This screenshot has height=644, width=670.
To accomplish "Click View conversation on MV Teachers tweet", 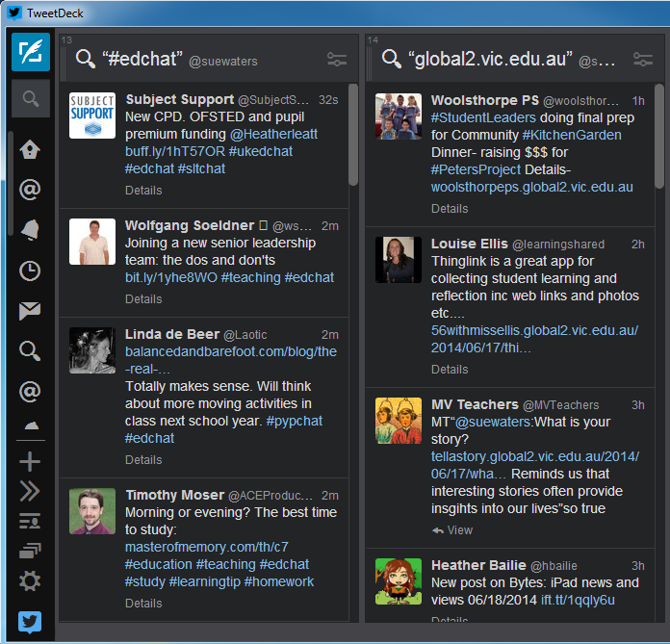I will coord(452,529).
